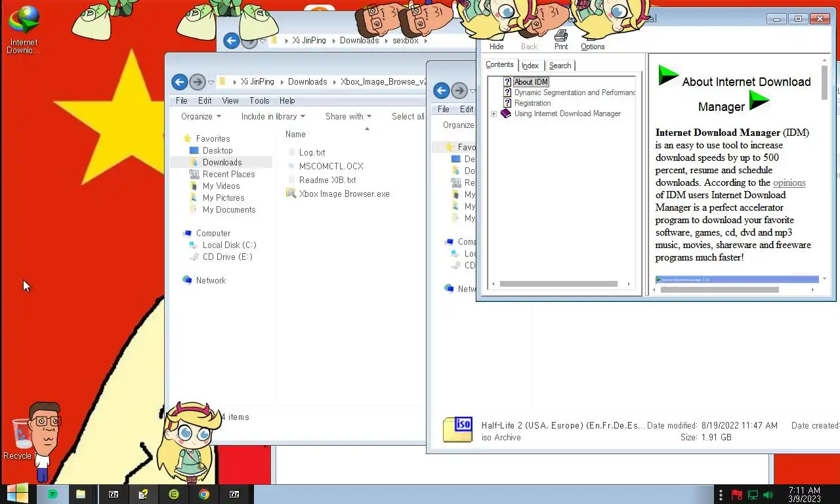
Task: Select About IDM in the contents tree
Action: click(531, 82)
